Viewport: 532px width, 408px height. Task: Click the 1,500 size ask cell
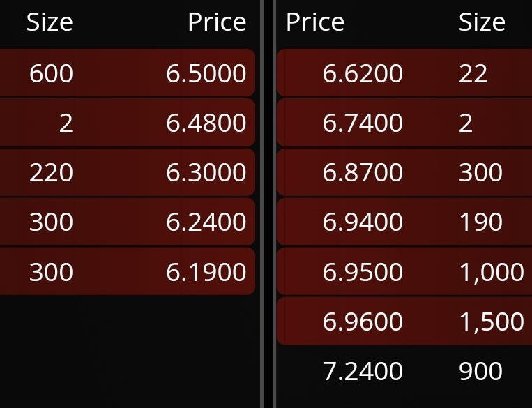click(x=492, y=322)
